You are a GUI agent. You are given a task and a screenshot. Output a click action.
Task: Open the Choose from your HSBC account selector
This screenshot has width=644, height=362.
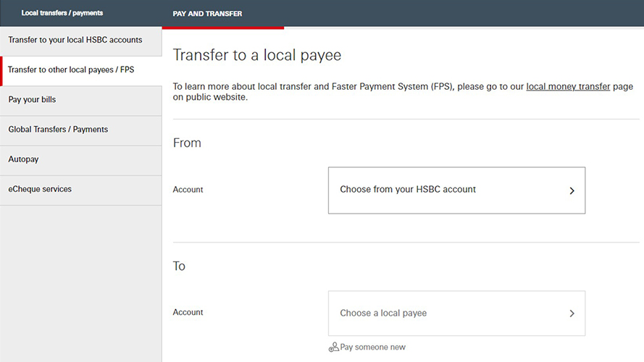(456, 190)
